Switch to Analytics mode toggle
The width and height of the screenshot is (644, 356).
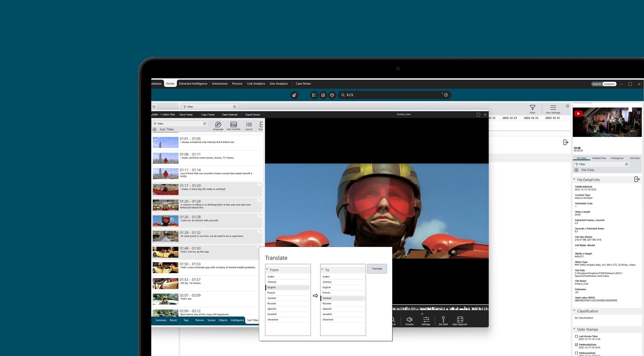point(609,84)
